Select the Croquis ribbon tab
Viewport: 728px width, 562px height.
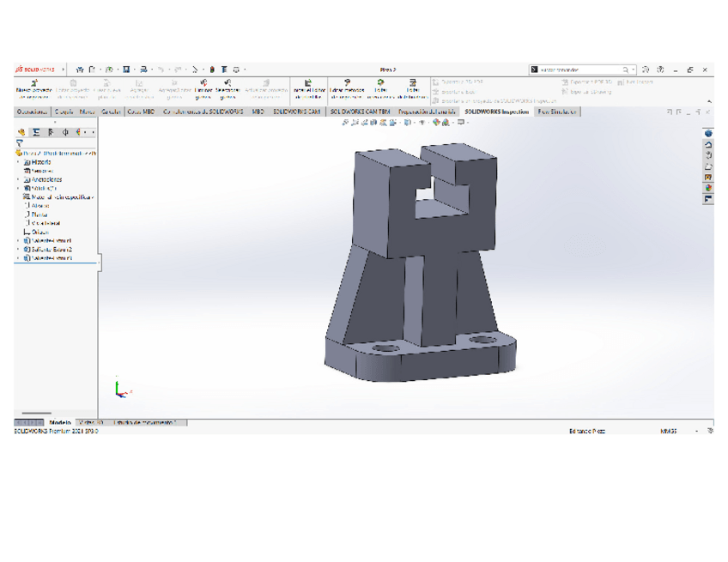[64, 112]
